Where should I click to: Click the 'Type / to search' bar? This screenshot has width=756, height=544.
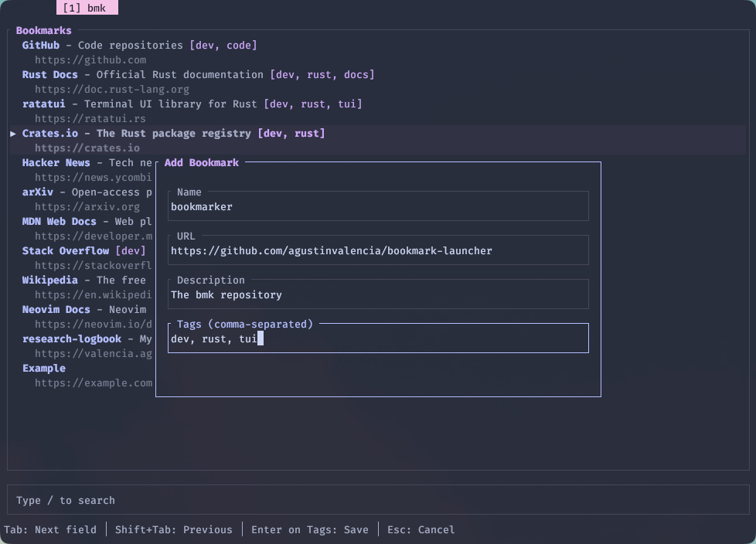[378, 500]
